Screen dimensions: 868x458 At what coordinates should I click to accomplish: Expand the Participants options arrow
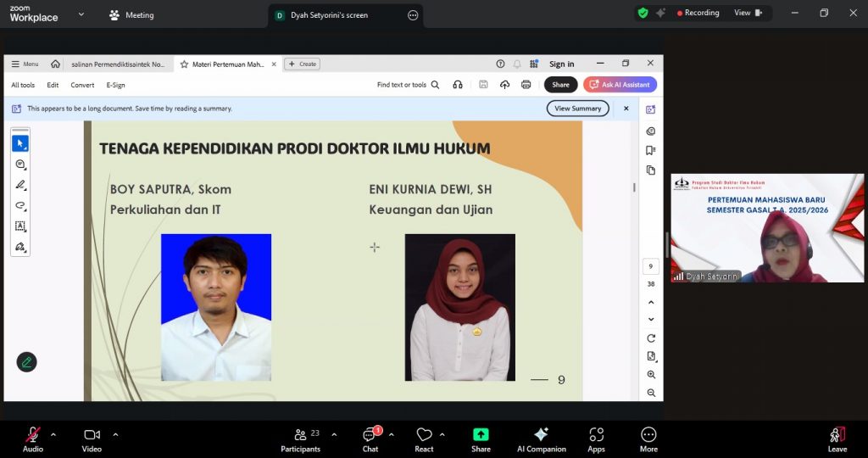click(x=334, y=434)
